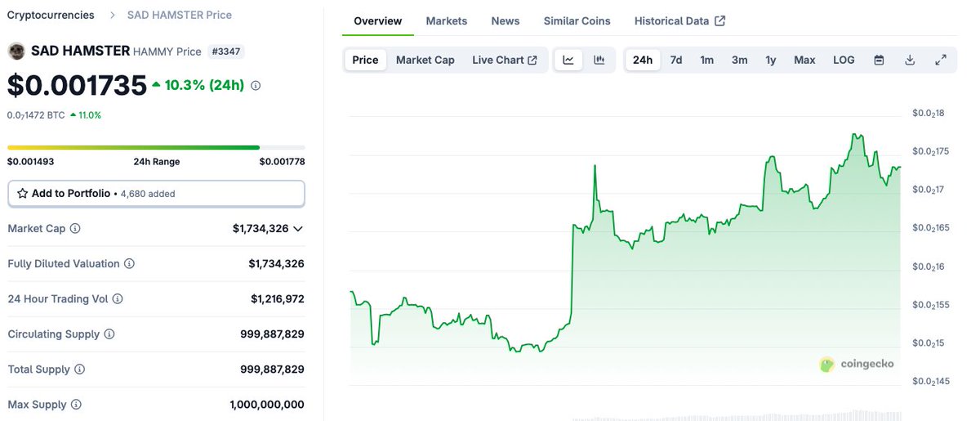Click the 24h high value $0.001778
This screenshot has width=980, height=421.
(282, 162)
